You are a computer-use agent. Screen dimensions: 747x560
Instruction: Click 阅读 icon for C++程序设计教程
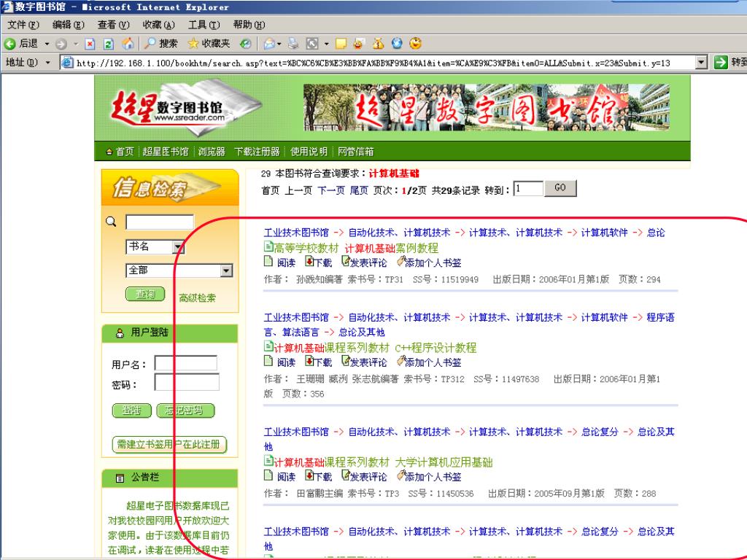pos(268,362)
